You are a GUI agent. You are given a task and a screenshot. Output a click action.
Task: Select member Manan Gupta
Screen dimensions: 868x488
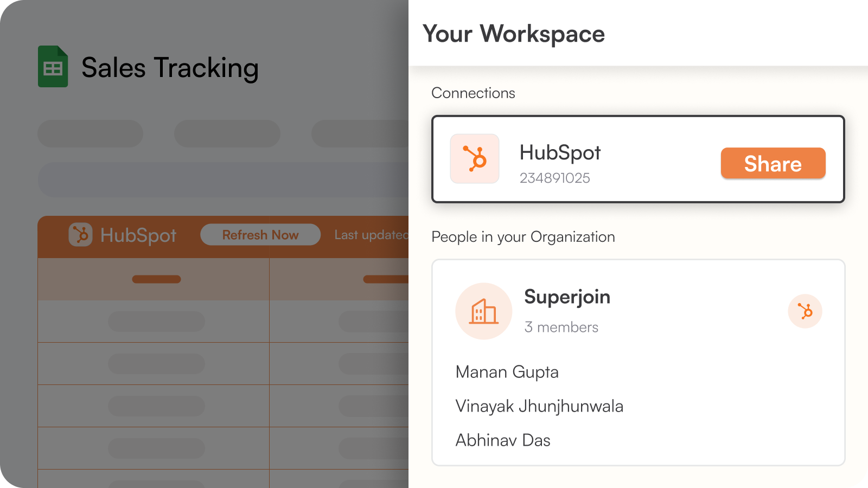[507, 372]
